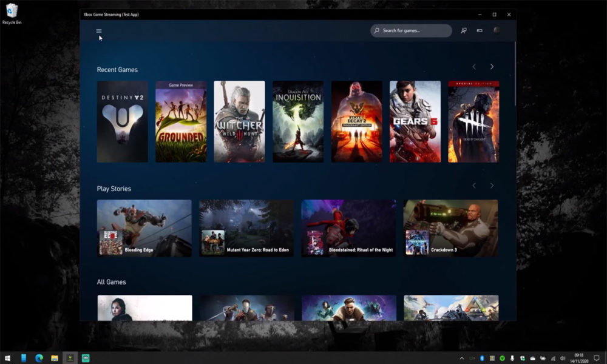Image resolution: width=607 pixels, height=364 pixels.
Task: Open the All Games tile with masked swordsman
Action: 247,308
